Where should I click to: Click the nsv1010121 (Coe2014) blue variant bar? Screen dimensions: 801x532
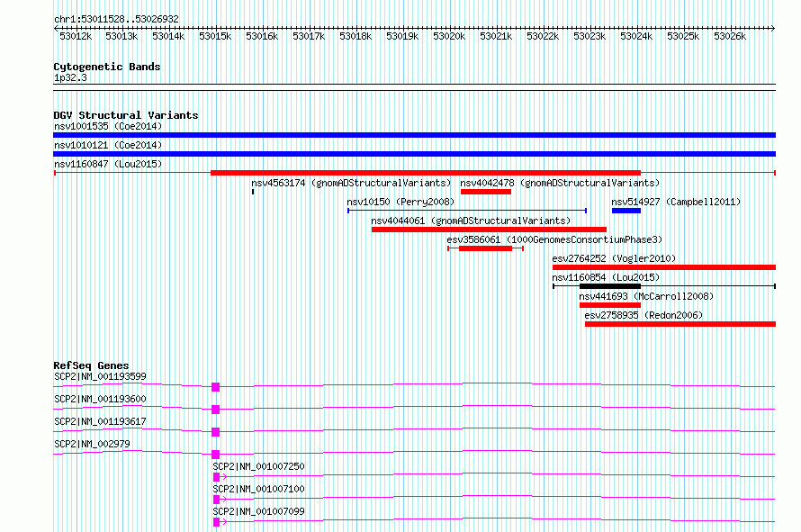click(414, 154)
